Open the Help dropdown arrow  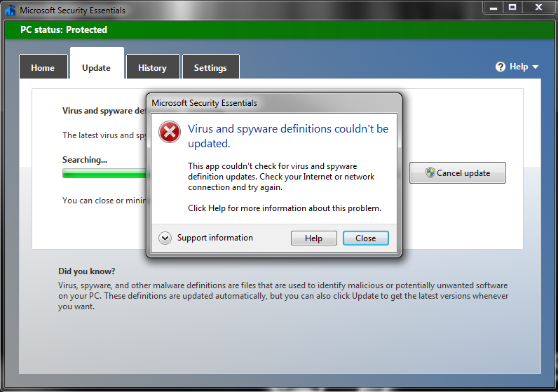coord(536,67)
